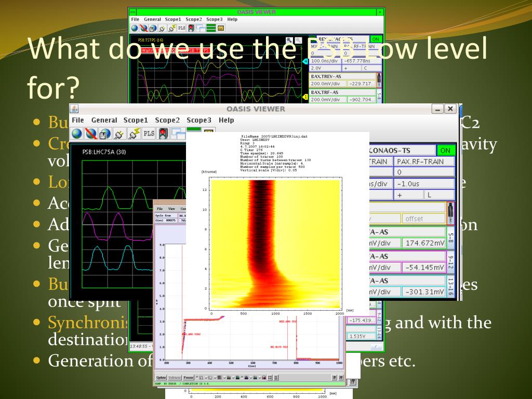532x399 pixels.
Task: Click crossed-out globe disconnect icon, front OASIS Viewer
Action: [x=90, y=134]
